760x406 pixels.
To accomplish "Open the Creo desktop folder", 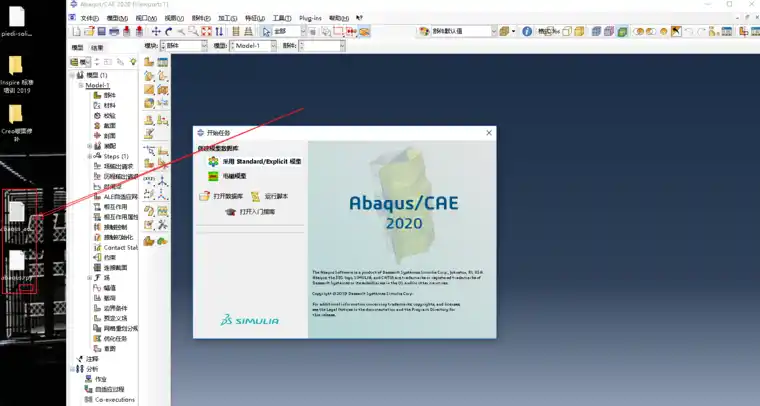I will [16, 123].
